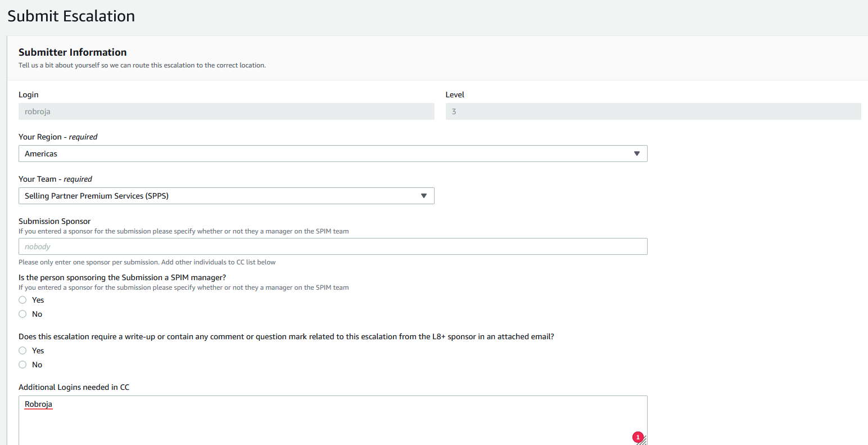Click the textarea resize handle icon
This screenshot has width=868, height=445.
tap(643, 441)
